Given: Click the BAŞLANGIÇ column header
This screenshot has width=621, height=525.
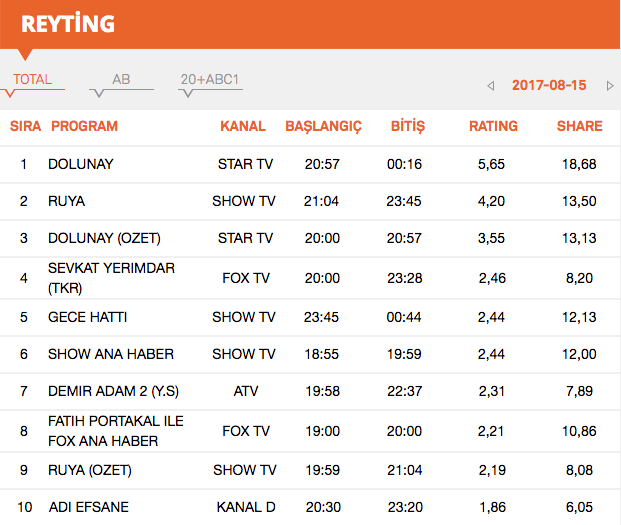Looking at the screenshot, I should point(323,126).
